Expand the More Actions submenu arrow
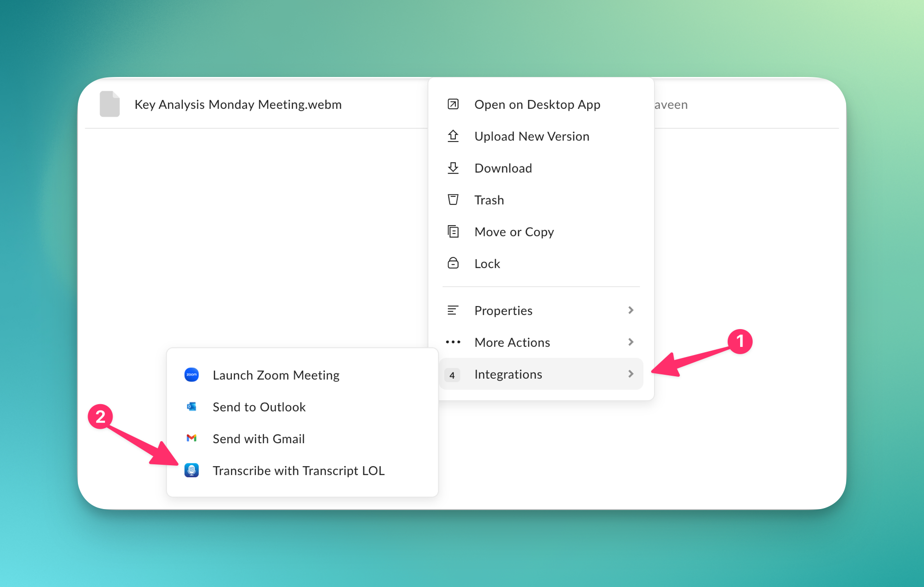This screenshot has width=924, height=587. (x=630, y=342)
